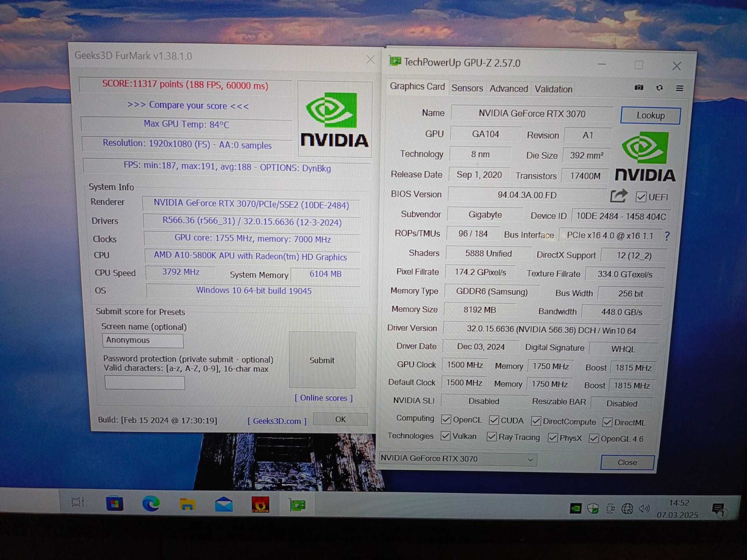Open Microsoft Store from taskbar

[x=115, y=504]
